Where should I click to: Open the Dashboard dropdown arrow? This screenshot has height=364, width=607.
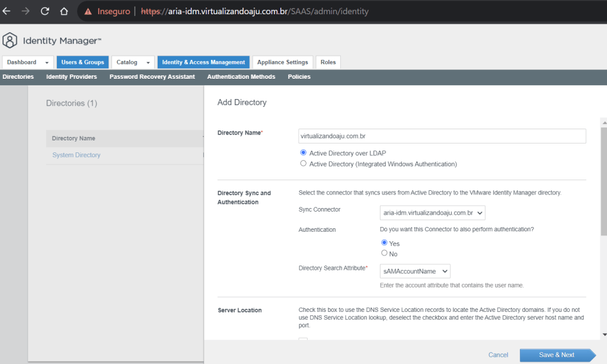(47, 62)
